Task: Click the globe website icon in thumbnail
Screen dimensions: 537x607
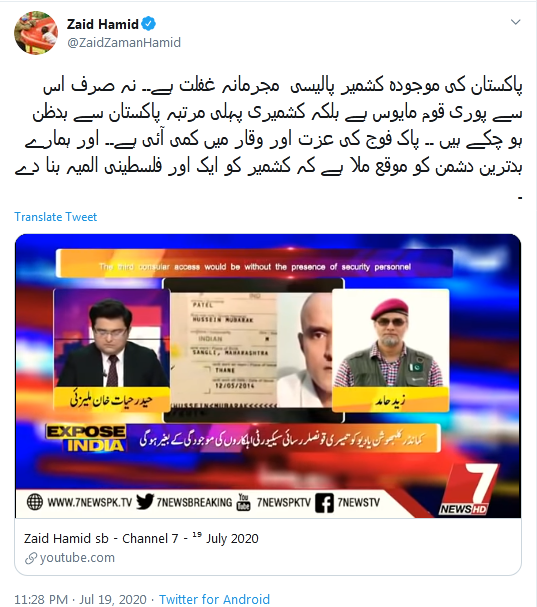Action: tap(35, 502)
